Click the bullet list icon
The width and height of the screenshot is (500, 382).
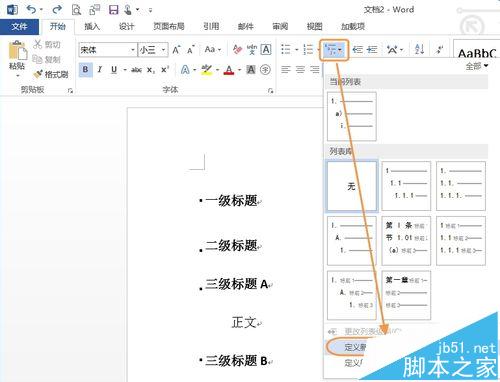[286, 50]
